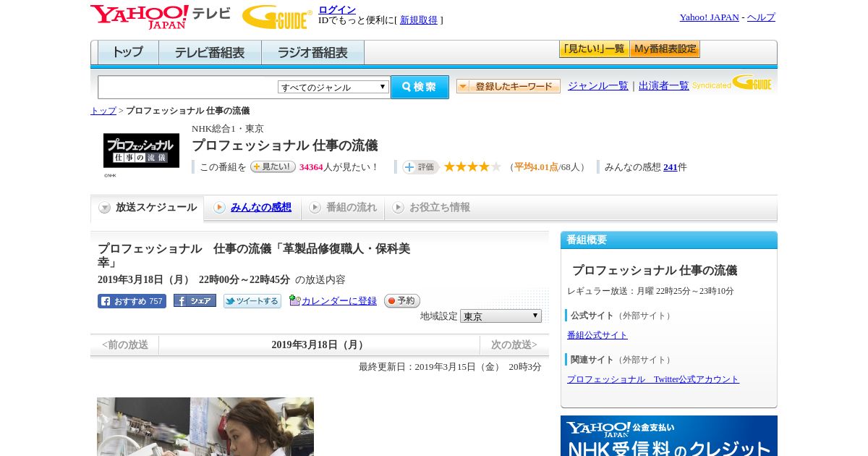Click the NHK総合1・東京 channel text

point(228,129)
